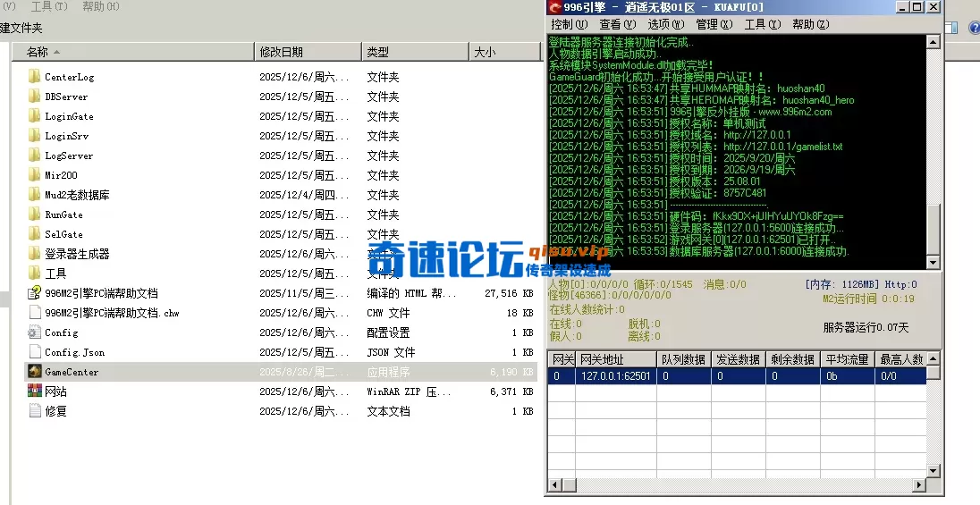Sort files by 修改日期 column header
The image size is (980, 505).
click(x=308, y=52)
